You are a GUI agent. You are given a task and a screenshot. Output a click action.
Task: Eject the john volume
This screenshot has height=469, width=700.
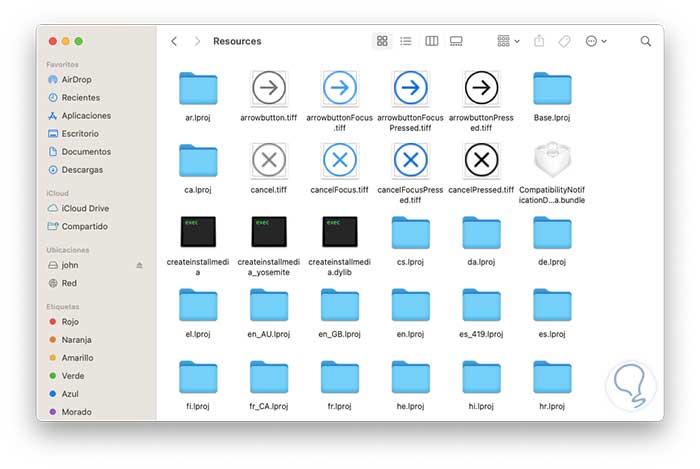pos(140,265)
